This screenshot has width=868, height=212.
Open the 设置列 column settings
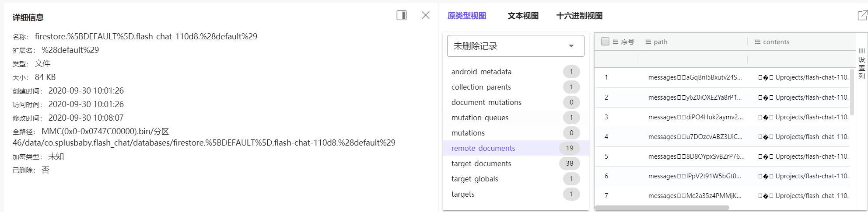(x=861, y=64)
